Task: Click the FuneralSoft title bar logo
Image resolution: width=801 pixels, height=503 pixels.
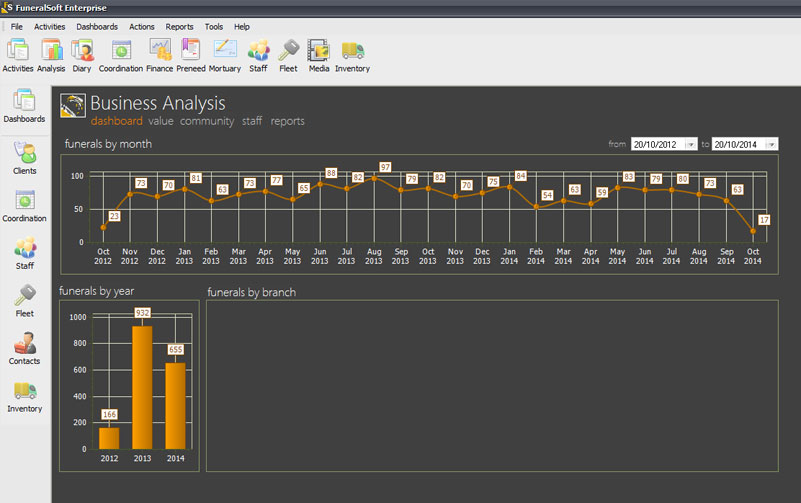Action: point(7,7)
